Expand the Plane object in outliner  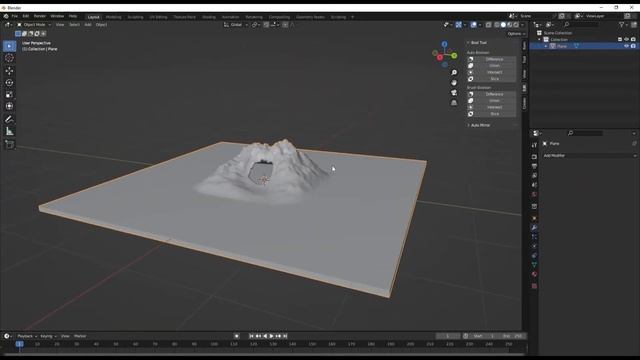click(546, 46)
